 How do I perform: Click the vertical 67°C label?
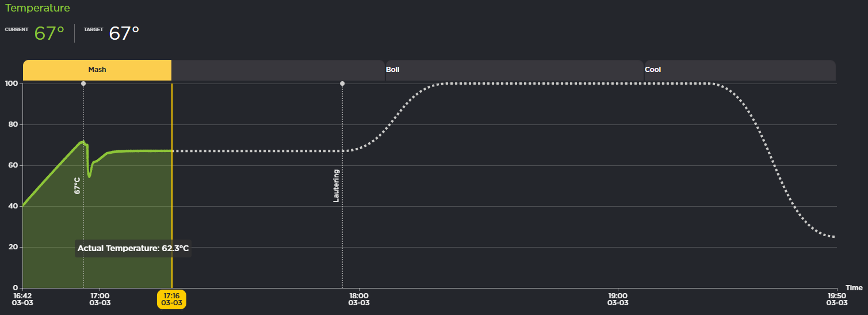[x=77, y=185]
